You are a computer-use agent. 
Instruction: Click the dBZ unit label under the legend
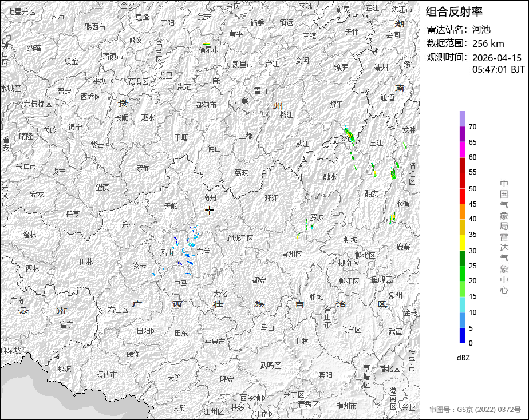click(x=463, y=358)
